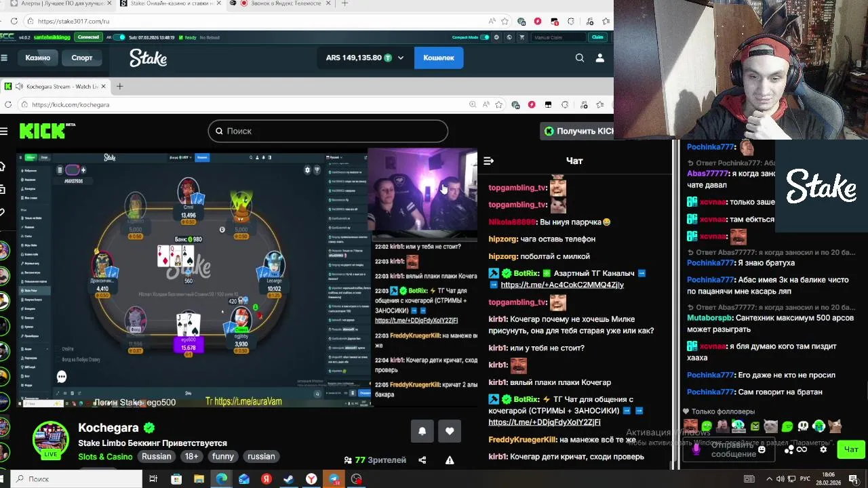Screen dimensions: 868x488
Task: Select the 18+ stream tag
Action: [x=192, y=457]
